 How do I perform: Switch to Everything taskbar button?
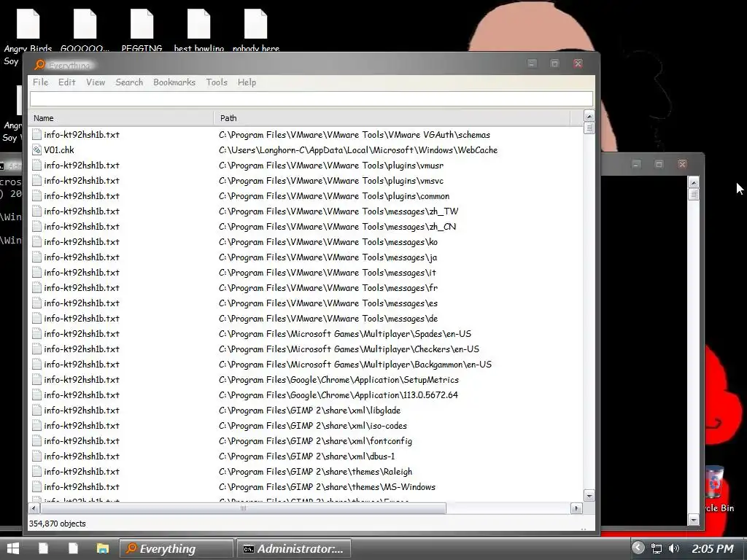[x=176, y=548]
